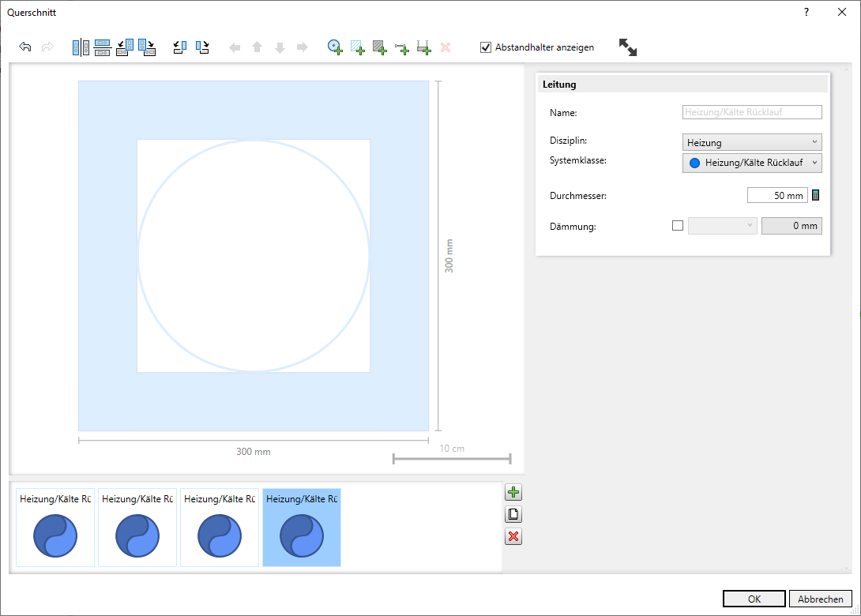This screenshot has height=616, width=861.
Task: Click the split horizontally icon
Action: (103, 47)
